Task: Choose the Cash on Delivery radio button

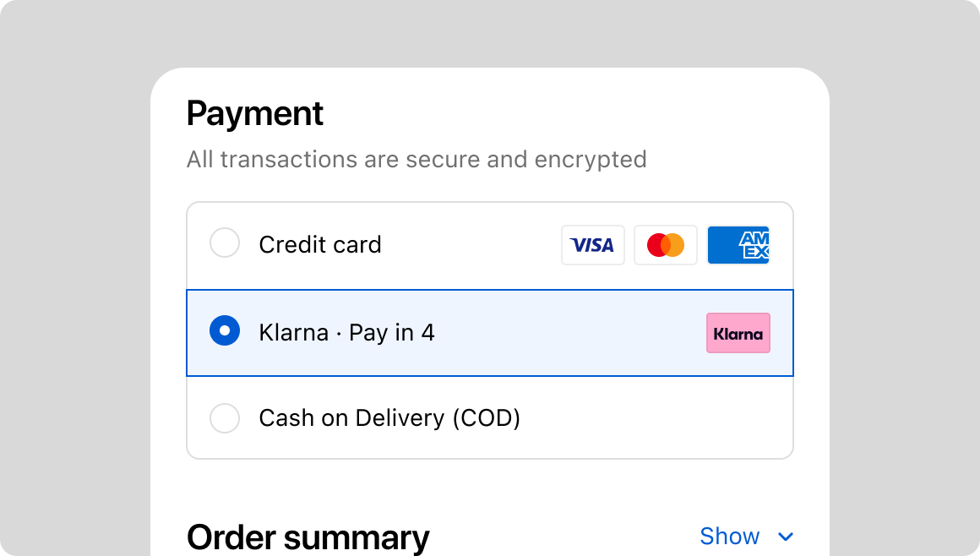Action: pos(225,418)
